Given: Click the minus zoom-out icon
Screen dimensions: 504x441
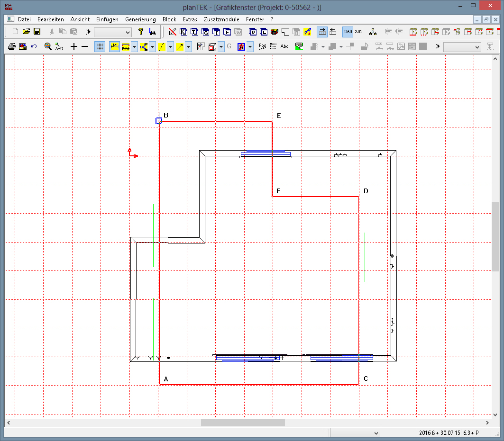Looking at the screenshot, I should [x=85, y=46].
